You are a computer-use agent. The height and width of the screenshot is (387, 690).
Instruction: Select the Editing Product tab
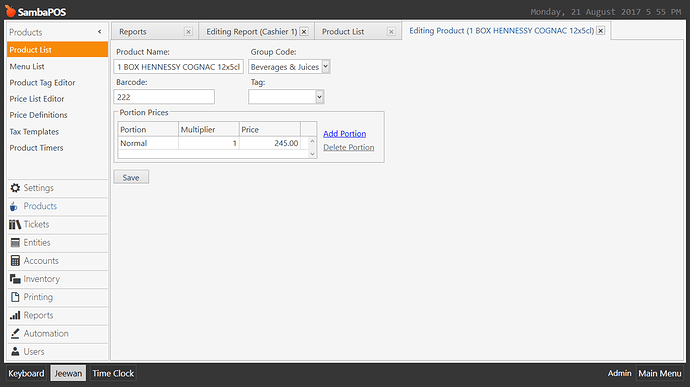(502, 30)
